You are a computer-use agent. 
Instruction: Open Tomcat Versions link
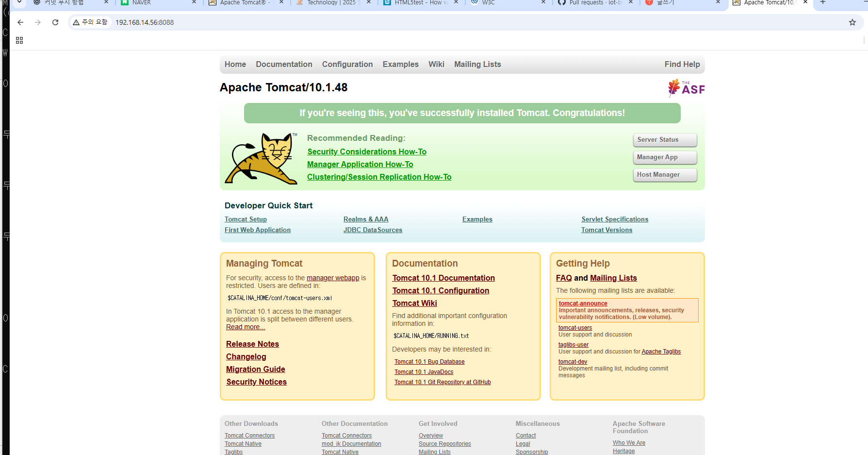(x=606, y=230)
